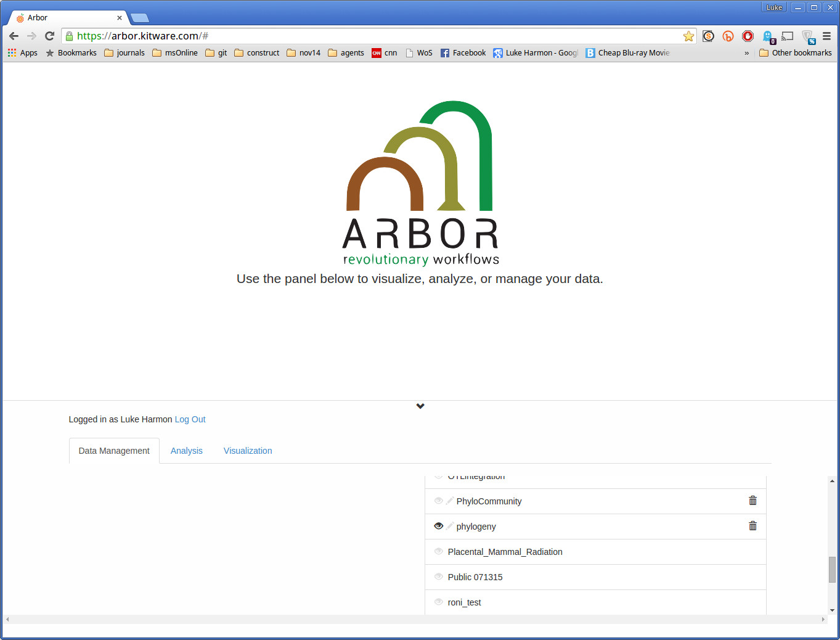
Task: Click the horizontal scrollbar left arrow
Action: pyautogui.click(x=7, y=619)
